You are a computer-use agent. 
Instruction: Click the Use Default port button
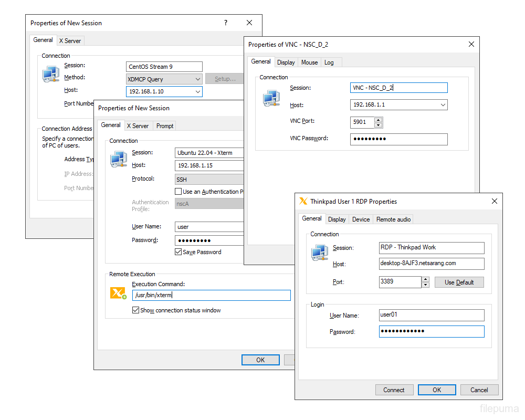[459, 282]
